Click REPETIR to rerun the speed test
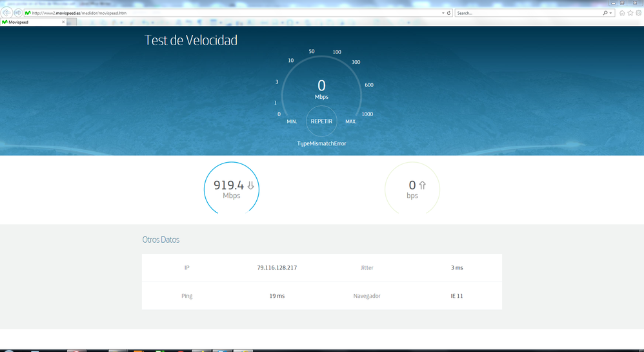Image resolution: width=644 pixels, height=352 pixels. [321, 121]
